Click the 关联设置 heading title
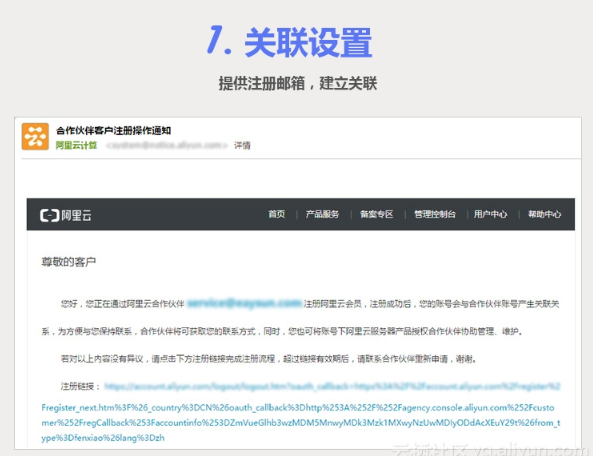The height and width of the screenshot is (456, 593). pyautogui.click(x=308, y=43)
